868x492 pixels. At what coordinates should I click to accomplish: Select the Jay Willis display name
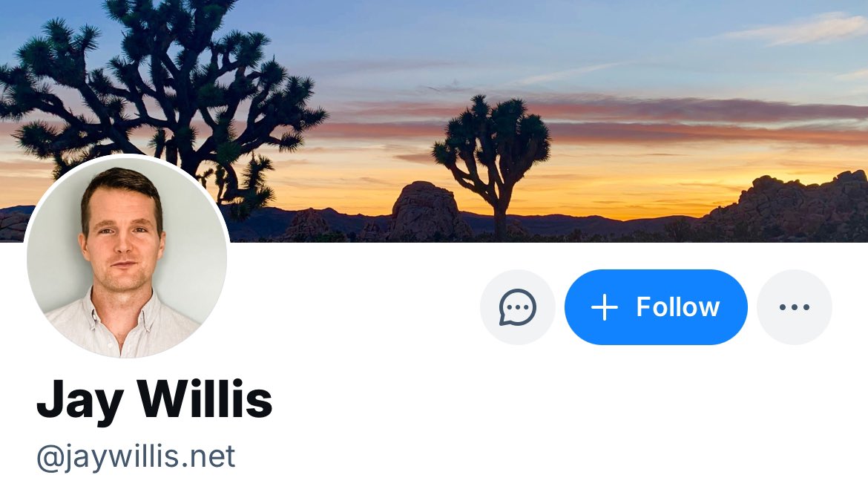tap(154, 399)
